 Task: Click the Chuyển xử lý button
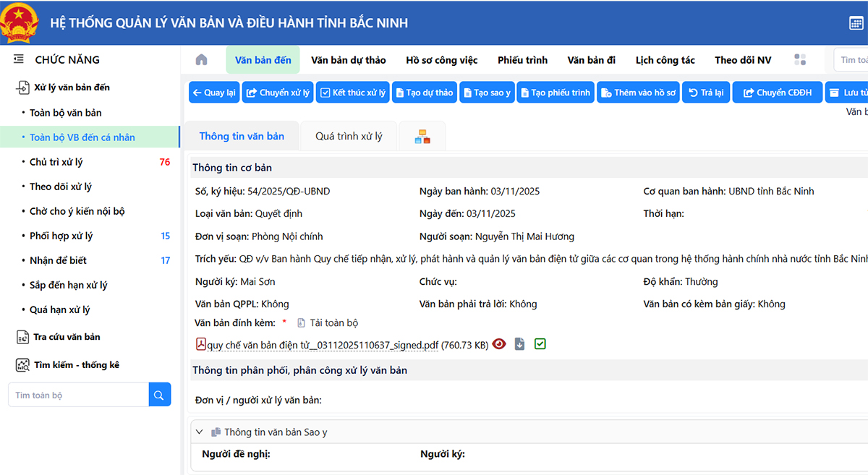point(278,93)
